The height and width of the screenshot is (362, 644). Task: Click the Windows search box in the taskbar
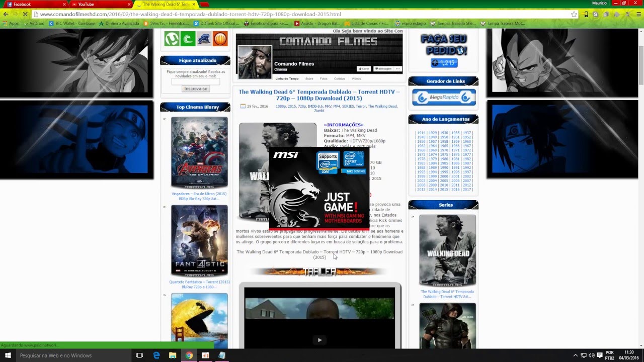point(73,355)
